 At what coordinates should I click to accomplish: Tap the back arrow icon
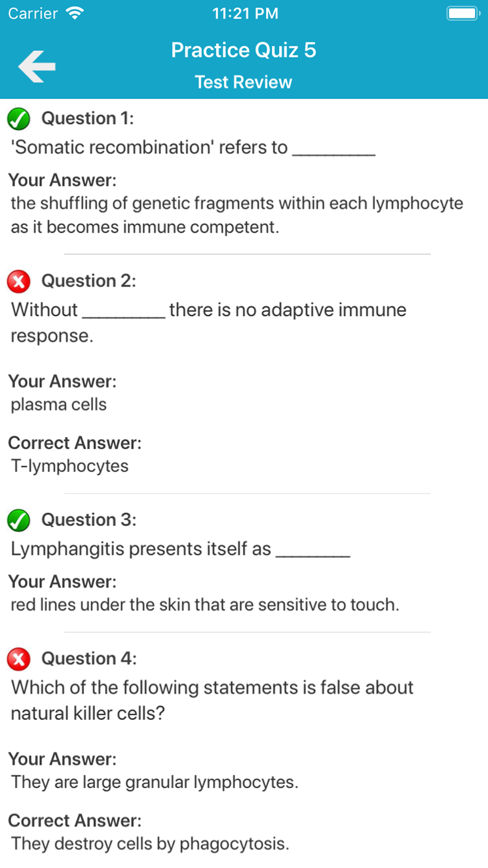pyautogui.click(x=37, y=66)
